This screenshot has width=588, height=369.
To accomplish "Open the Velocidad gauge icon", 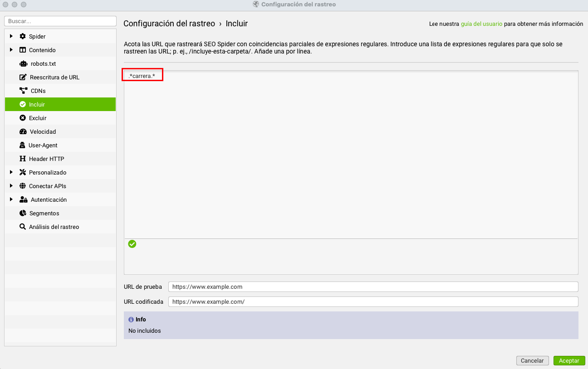I will (23, 131).
